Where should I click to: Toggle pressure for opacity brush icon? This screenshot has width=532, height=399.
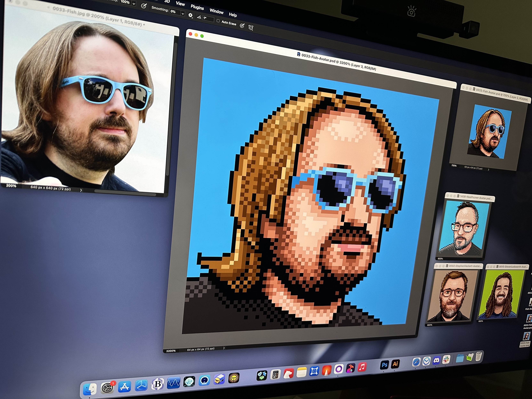(144, 6)
